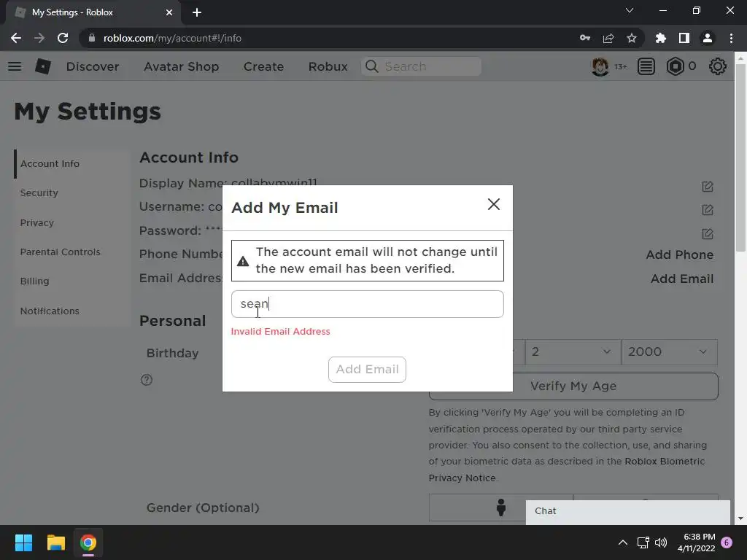Screen dimensions: 747x560
Task: Open Parental Controls settings
Action: (x=60, y=252)
